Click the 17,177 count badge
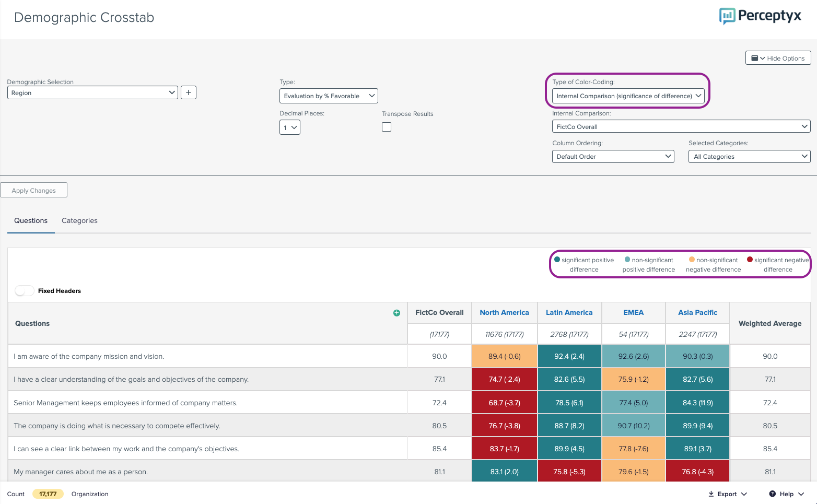The height and width of the screenshot is (504, 817). (48, 494)
